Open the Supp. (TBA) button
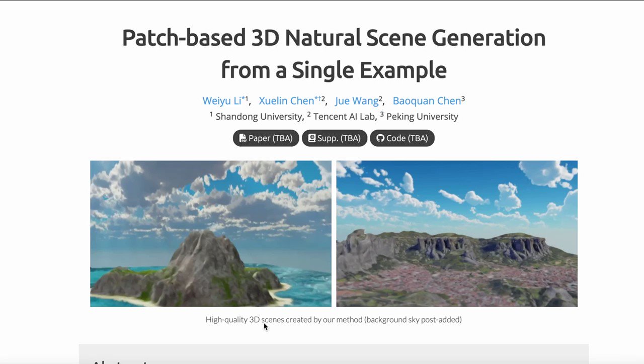This screenshot has height=364, width=644. [334, 138]
